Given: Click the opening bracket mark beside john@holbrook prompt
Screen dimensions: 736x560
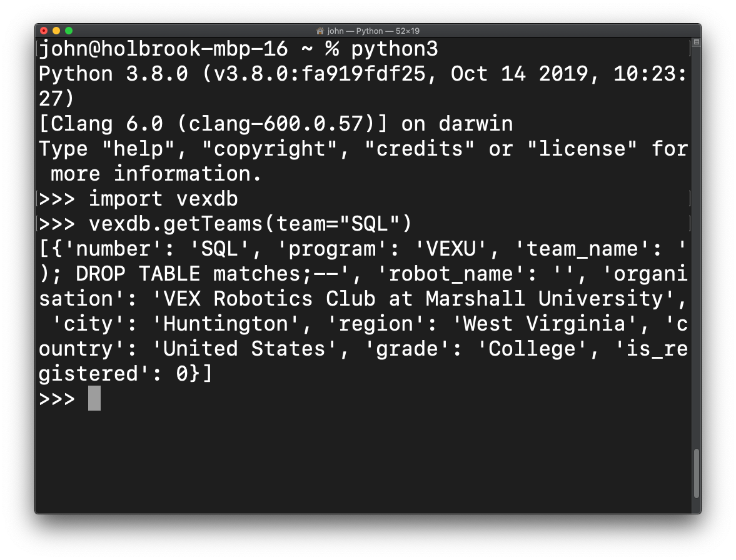Looking at the screenshot, I should coord(38,49).
